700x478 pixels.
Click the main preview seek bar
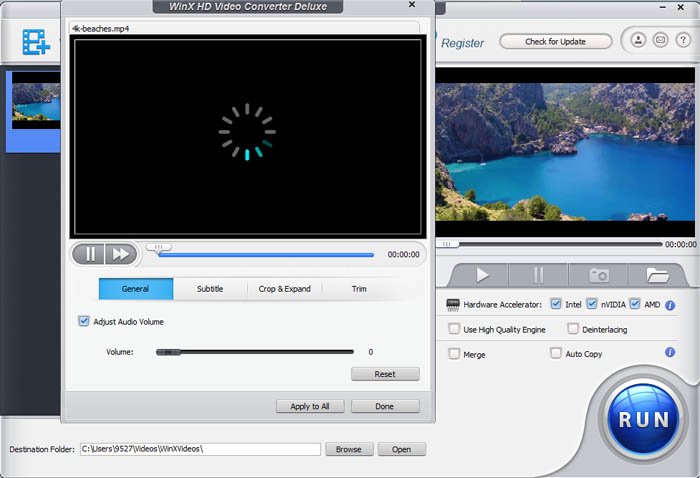point(550,244)
